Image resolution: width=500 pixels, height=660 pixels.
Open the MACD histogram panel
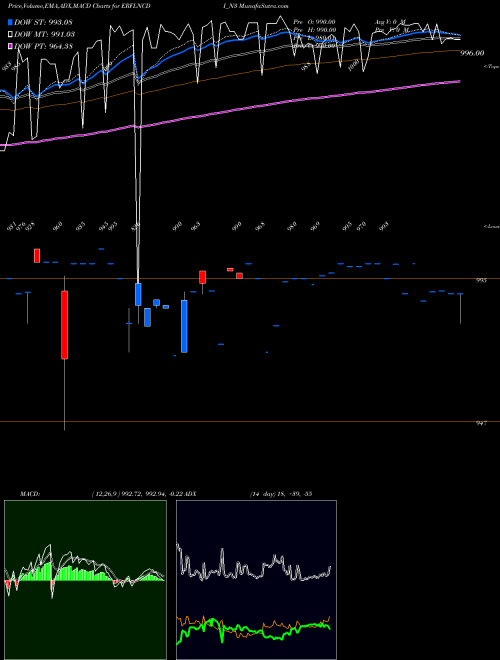pos(85,580)
